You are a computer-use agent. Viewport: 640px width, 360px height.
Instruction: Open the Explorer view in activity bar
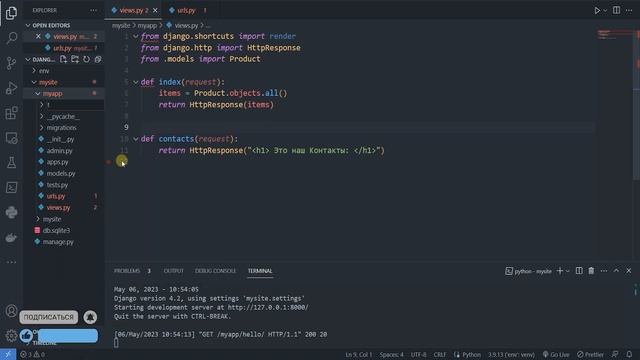[11, 13]
